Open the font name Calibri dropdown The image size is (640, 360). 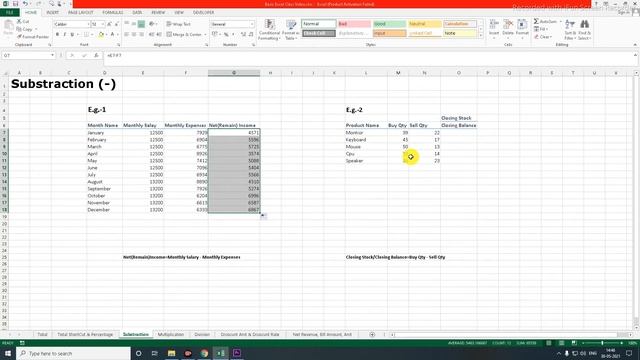point(88,24)
